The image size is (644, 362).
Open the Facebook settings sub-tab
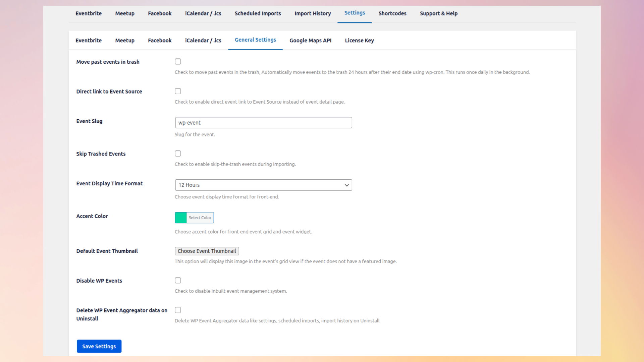click(160, 40)
